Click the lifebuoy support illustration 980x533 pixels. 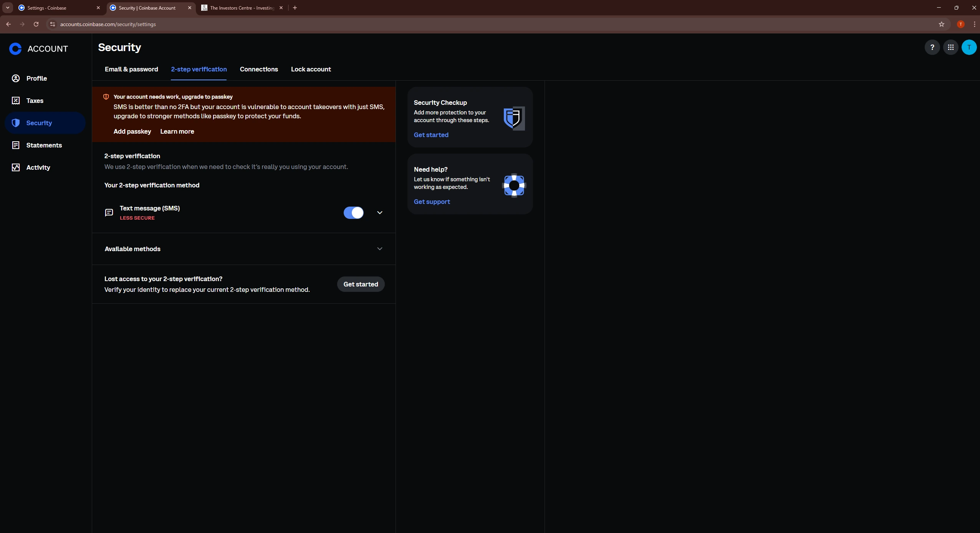click(514, 185)
